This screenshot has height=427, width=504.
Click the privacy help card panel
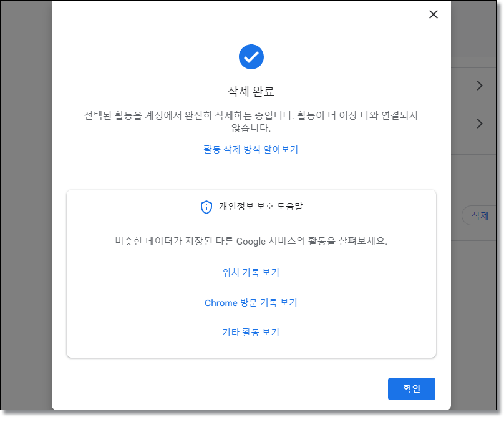pyautogui.click(x=251, y=273)
